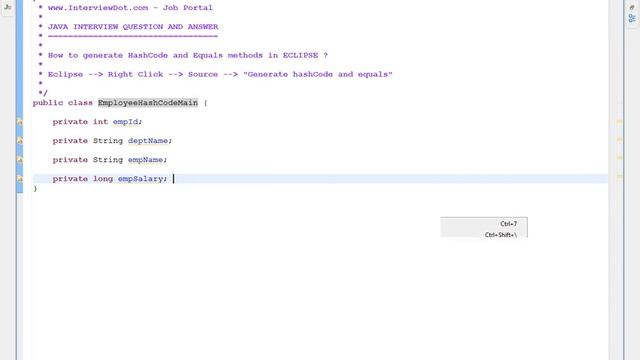Click warning marker beside deptName field

point(20,140)
